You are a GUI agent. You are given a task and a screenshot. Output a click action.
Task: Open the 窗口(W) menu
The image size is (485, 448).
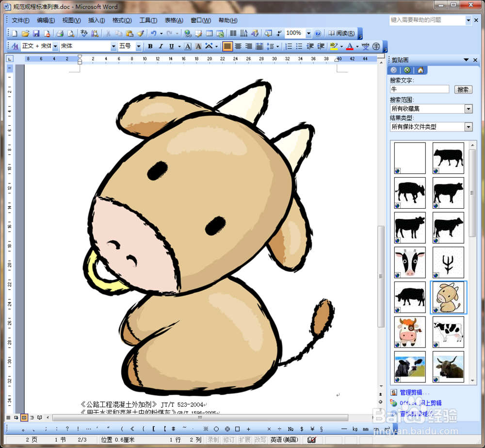coord(201,20)
